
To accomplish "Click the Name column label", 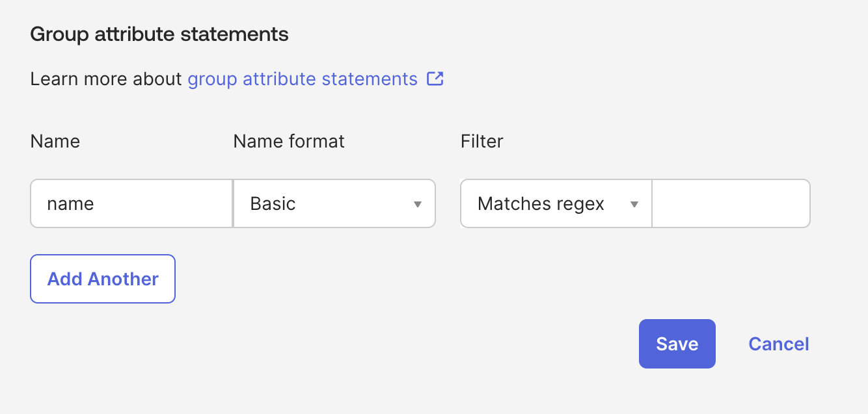I will (55, 141).
